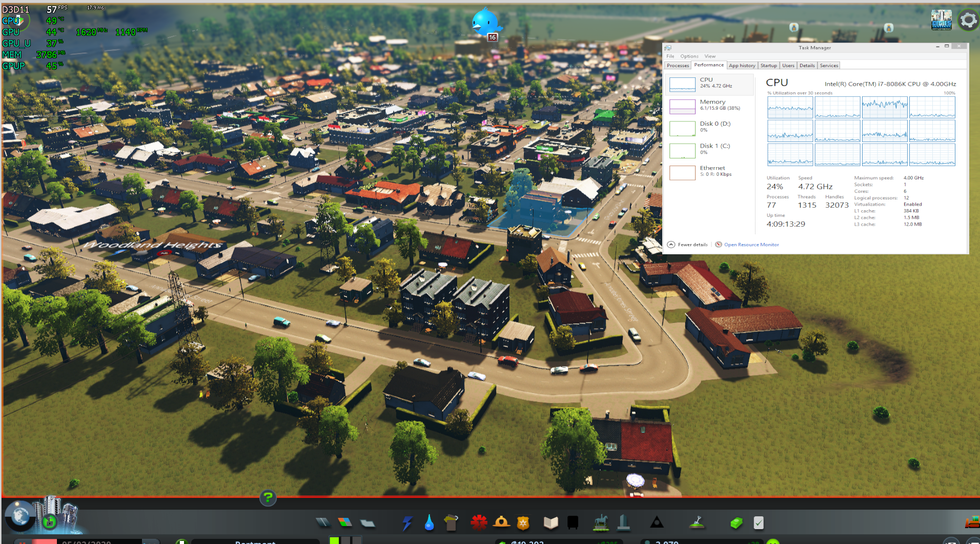Click the 4:09:13:29 up time value
980x544 pixels.
tap(786, 224)
